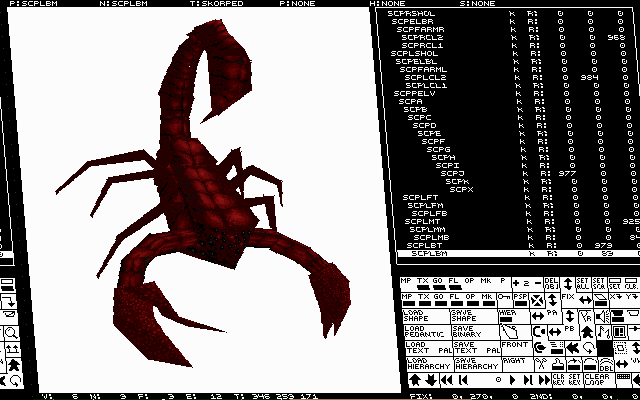Click the LOAD HIERARCHY button
This screenshot has height=400, width=640.
coord(428,365)
